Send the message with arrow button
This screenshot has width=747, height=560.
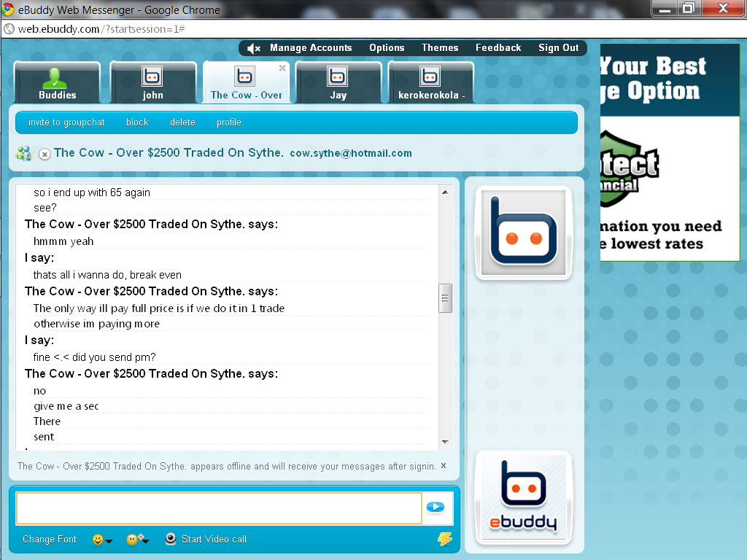[x=436, y=507]
